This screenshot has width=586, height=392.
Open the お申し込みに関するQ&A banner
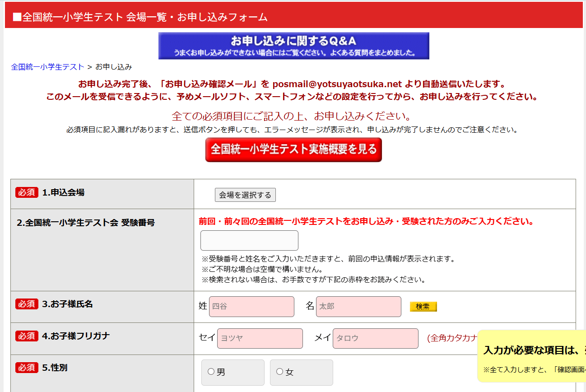click(293, 46)
